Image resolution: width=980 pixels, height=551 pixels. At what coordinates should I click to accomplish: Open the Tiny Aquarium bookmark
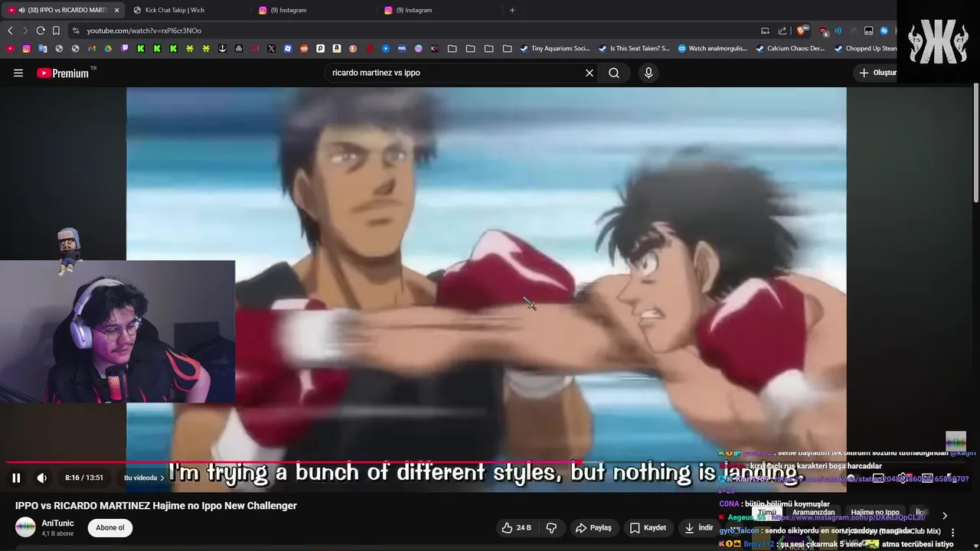point(555,48)
